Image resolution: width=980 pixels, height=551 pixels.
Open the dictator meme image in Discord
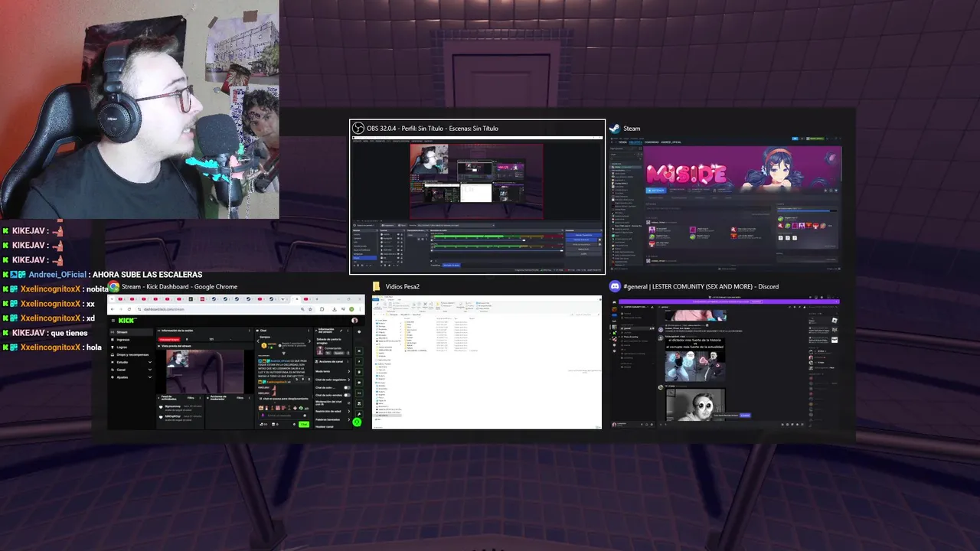point(695,360)
